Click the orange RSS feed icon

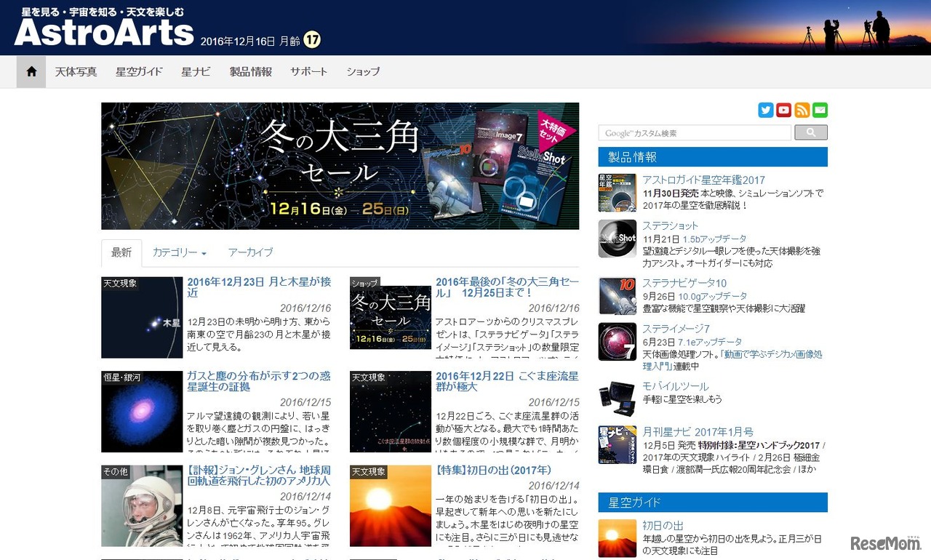pos(802,110)
